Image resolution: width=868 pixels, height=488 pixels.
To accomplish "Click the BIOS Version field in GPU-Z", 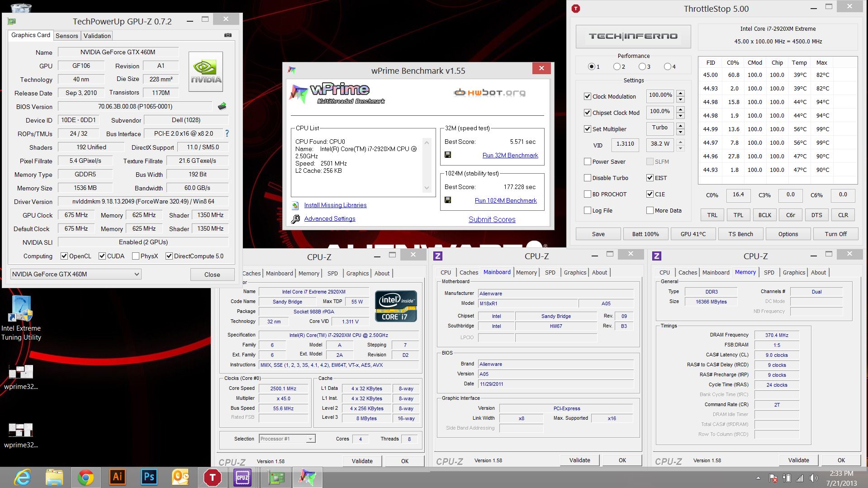I will (135, 106).
